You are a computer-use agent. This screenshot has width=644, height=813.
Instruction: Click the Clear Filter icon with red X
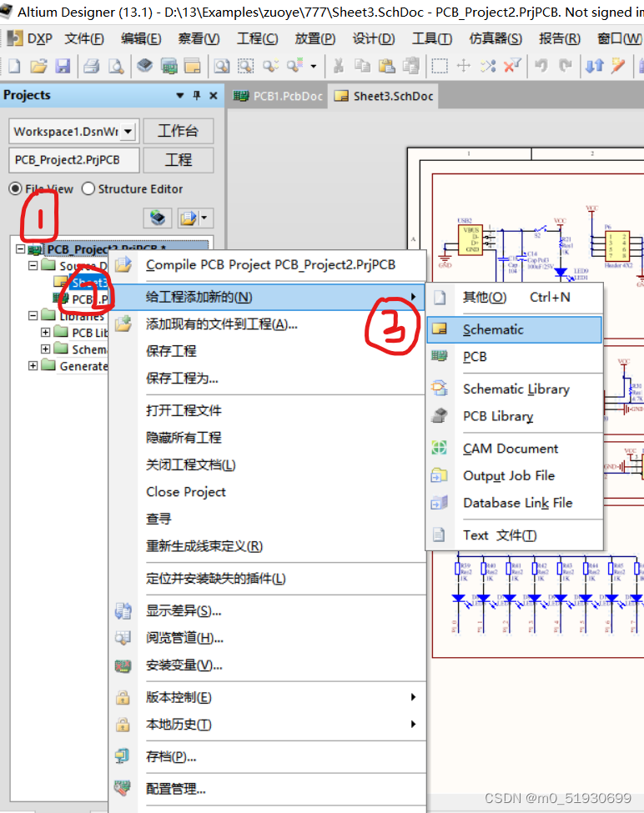click(x=512, y=66)
